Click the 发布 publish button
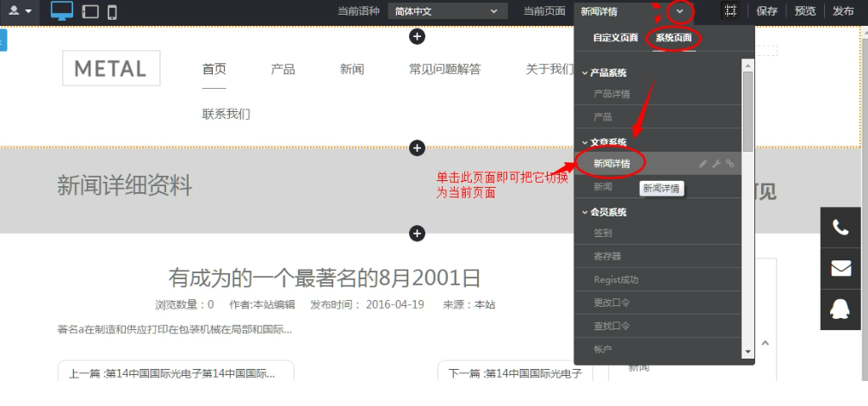Screen dimensions: 868x406 pyautogui.click(x=843, y=11)
